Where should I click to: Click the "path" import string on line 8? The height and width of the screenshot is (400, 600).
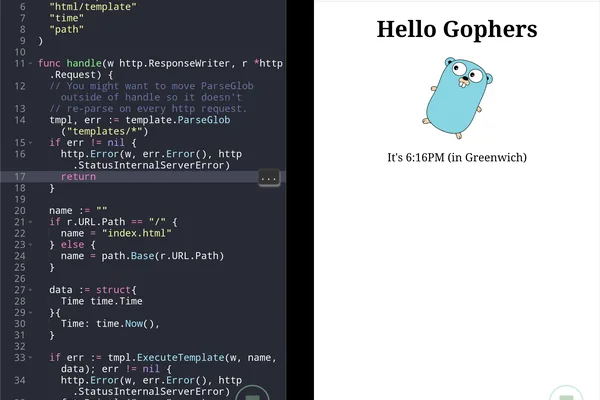(x=67, y=29)
